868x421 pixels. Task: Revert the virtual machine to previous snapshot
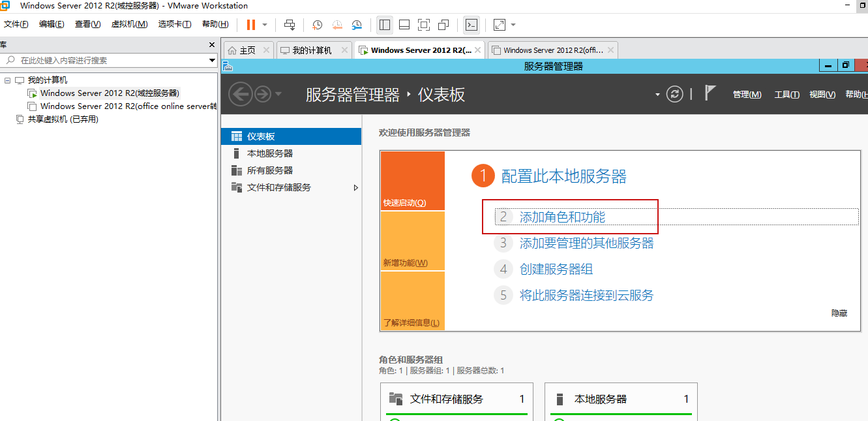(337, 25)
